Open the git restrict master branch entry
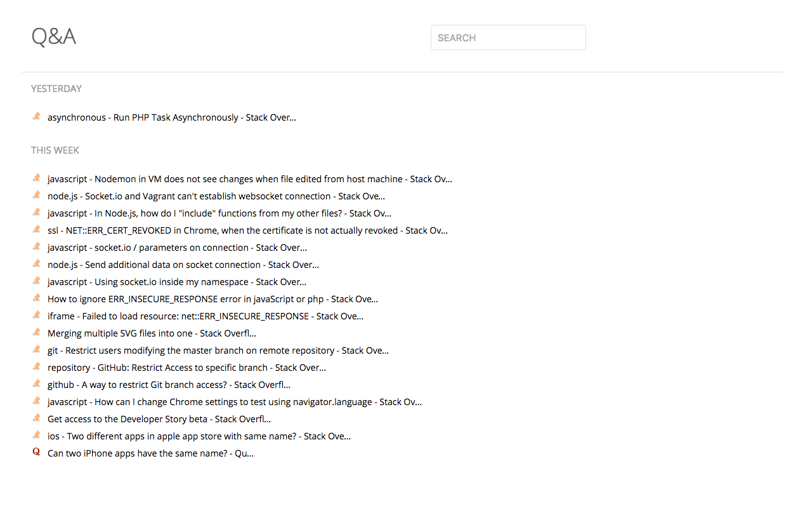 click(x=218, y=350)
